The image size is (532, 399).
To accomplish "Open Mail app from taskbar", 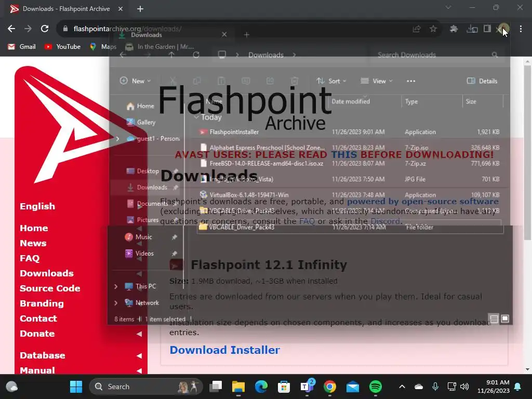I will click(353, 387).
